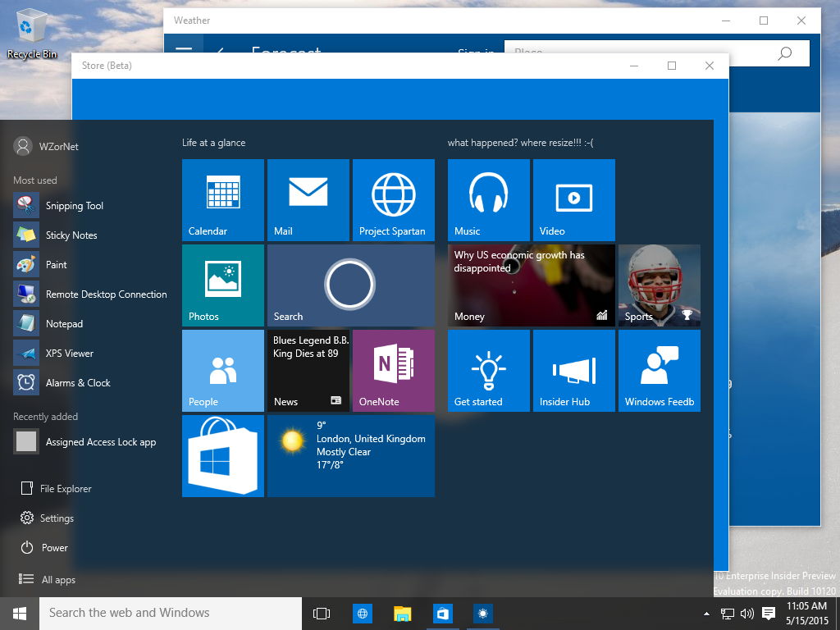Open the Mail tile
840x630 pixels.
coord(308,200)
